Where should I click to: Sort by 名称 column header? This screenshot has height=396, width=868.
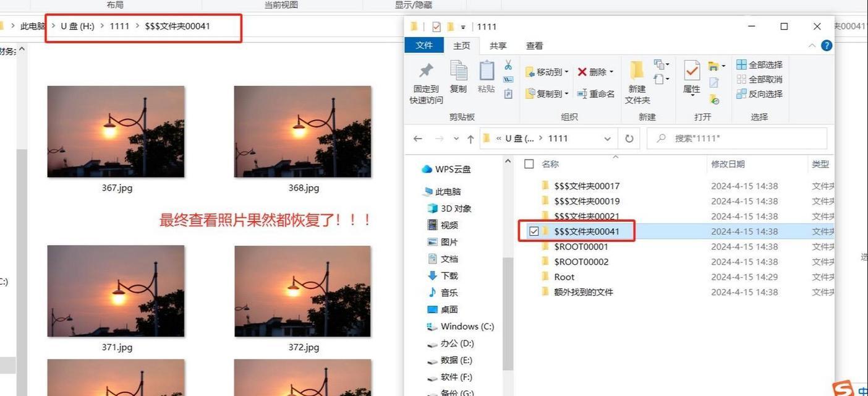click(x=550, y=164)
